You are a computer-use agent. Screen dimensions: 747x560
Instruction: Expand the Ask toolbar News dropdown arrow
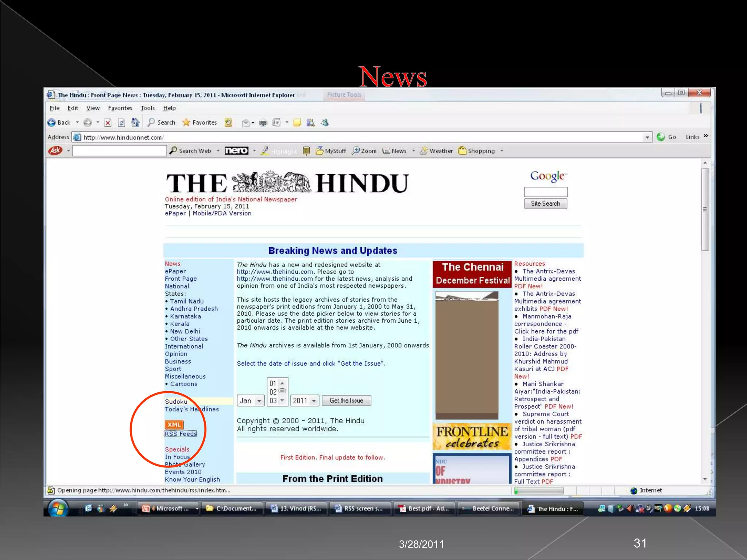pos(414,151)
